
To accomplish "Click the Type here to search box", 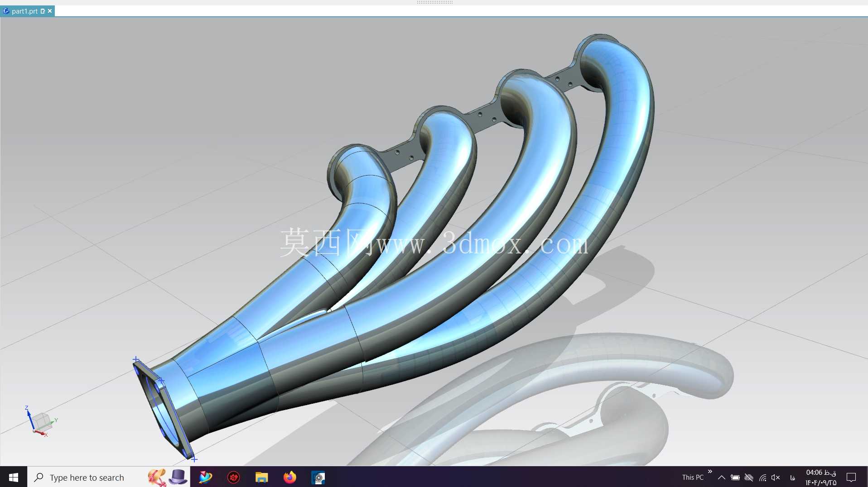I will coord(109,477).
